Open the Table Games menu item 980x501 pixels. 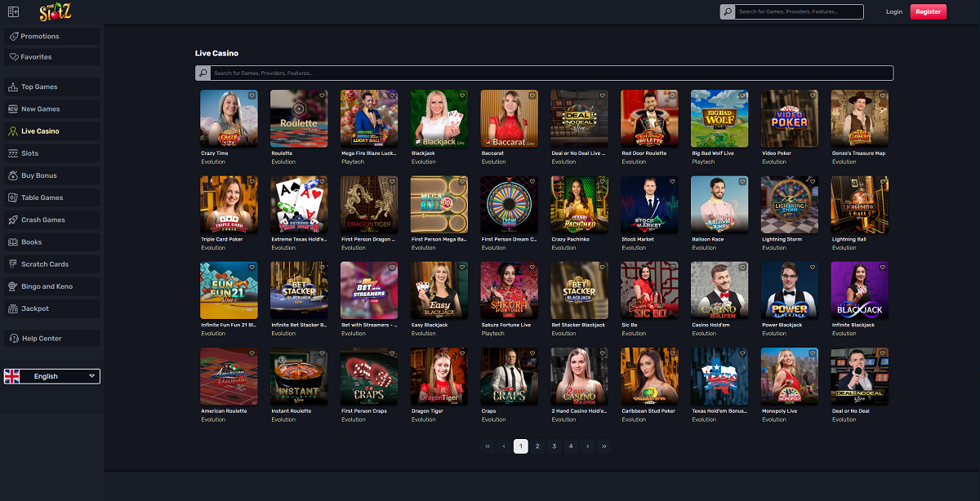point(52,197)
